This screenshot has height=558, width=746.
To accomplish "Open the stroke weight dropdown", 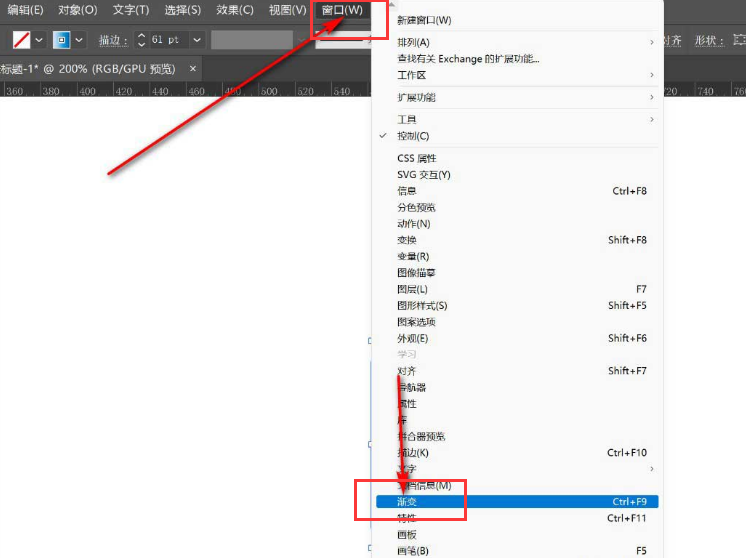I will coord(197,40).
